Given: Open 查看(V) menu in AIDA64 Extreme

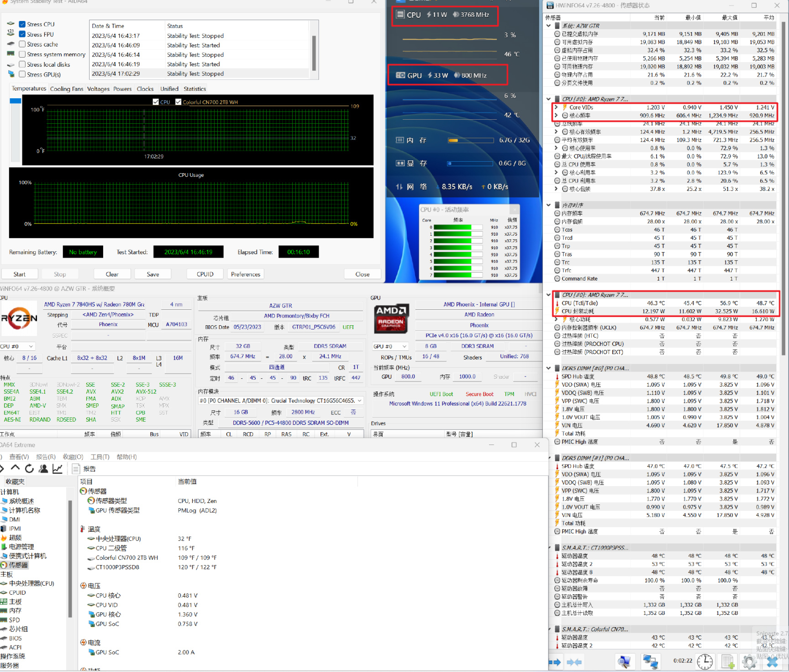Looking at the screenshot, I should click(19, 457).
